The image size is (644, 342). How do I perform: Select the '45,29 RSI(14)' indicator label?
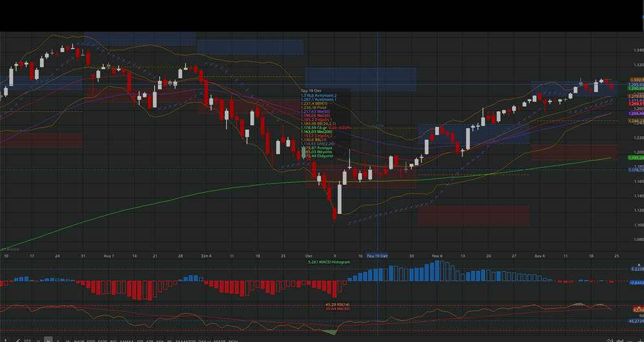(338, 305)
